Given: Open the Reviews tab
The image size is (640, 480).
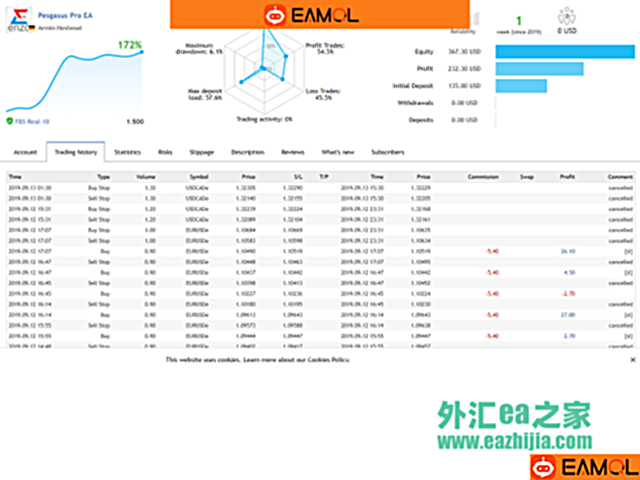Looking at the screenshot, I should tap(293, 152).
